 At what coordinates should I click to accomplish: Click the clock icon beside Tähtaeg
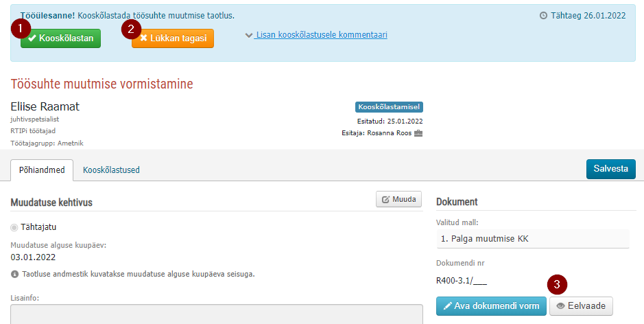[543, 16]
